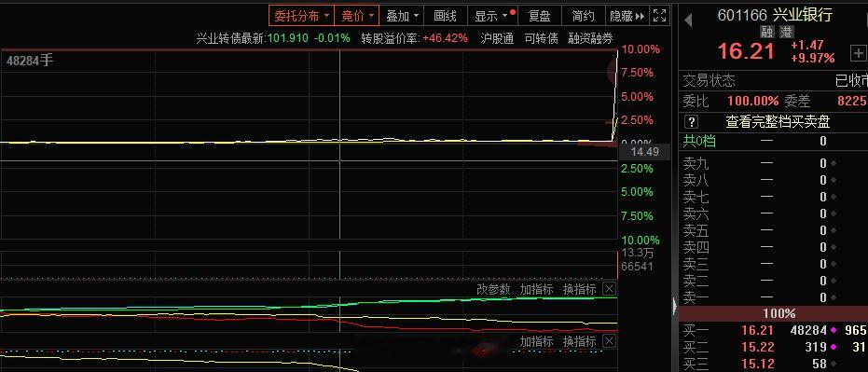Close the bottom indicator panel
868x372 pixels.
click(x=609, y=340)
